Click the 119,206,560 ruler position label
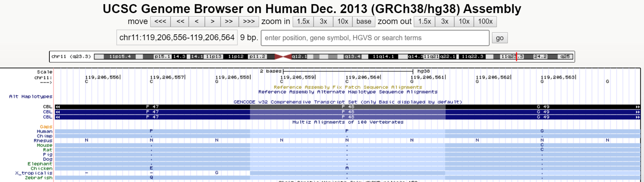The height and width of the screenshot is (182, 644). point(363,77)
